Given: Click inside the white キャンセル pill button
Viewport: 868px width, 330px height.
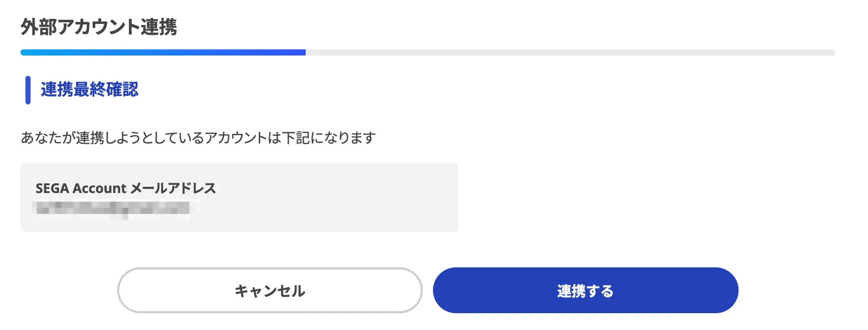Looking at the screenshot, I should [x=270, y=290].
